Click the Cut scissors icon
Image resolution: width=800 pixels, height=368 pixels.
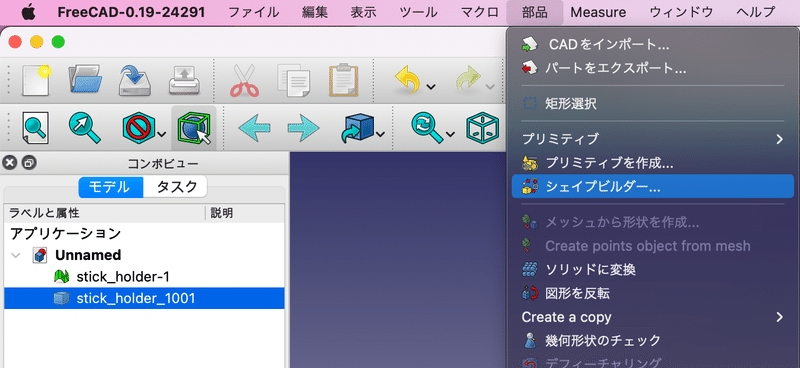244,80
